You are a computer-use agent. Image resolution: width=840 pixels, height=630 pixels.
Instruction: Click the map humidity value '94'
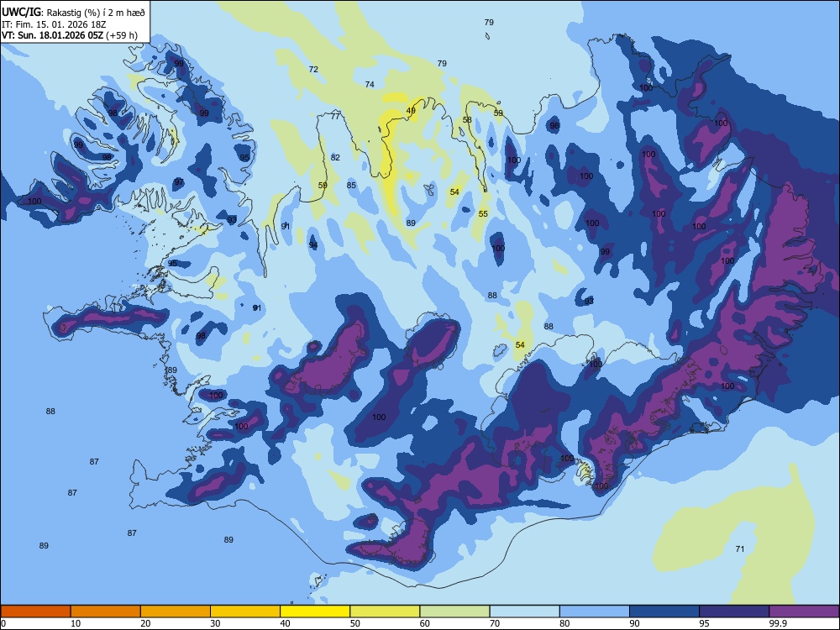(x=313, y=244)
